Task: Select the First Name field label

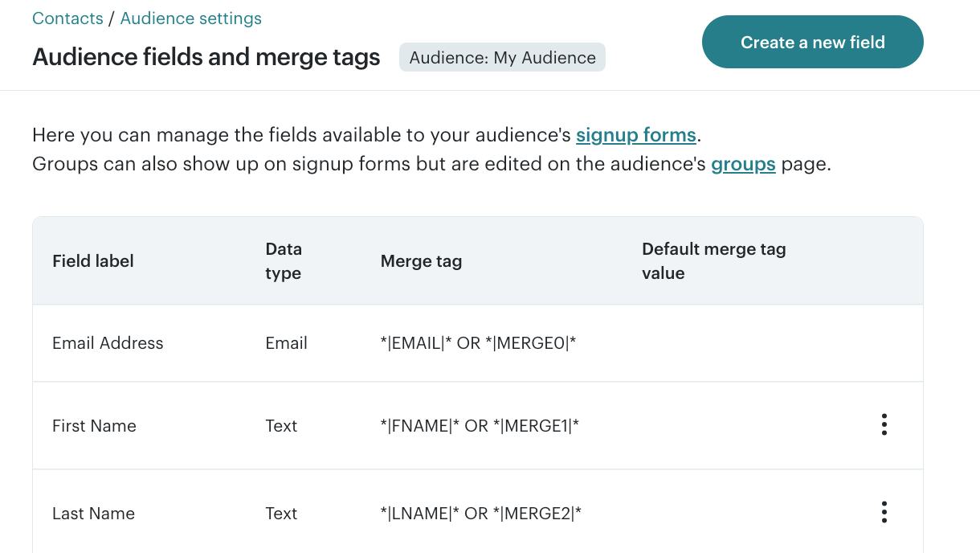Action: coord(94,426)
